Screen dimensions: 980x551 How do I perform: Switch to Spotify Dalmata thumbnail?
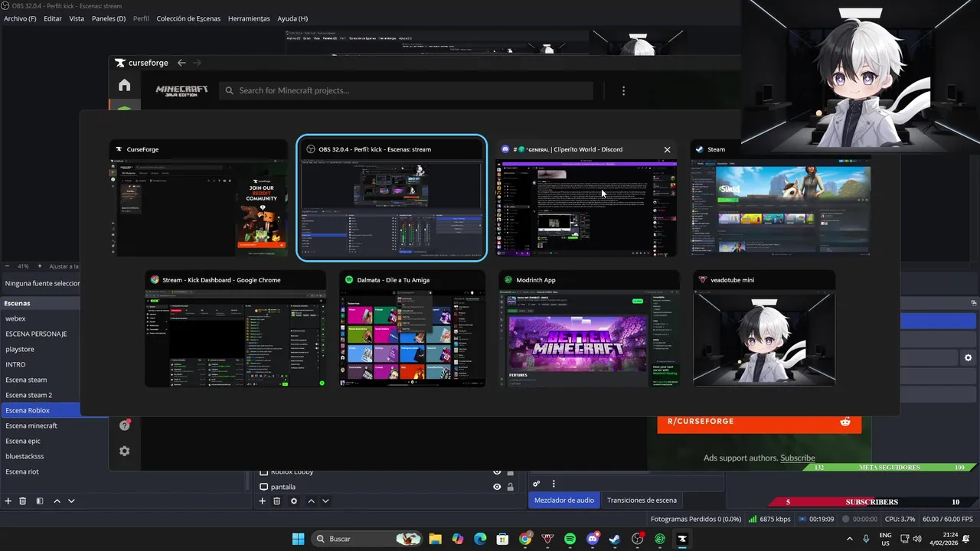point(412,329)
